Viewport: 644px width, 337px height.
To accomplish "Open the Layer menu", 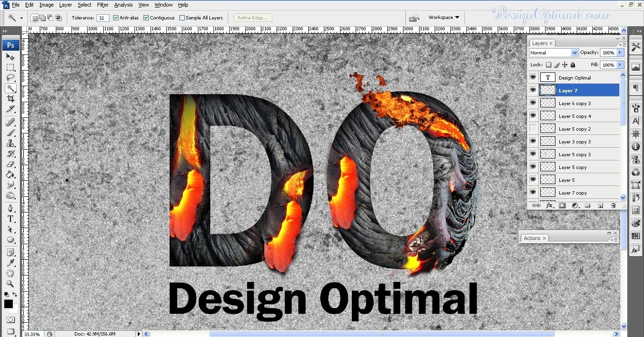I will (x=65, y=5).
